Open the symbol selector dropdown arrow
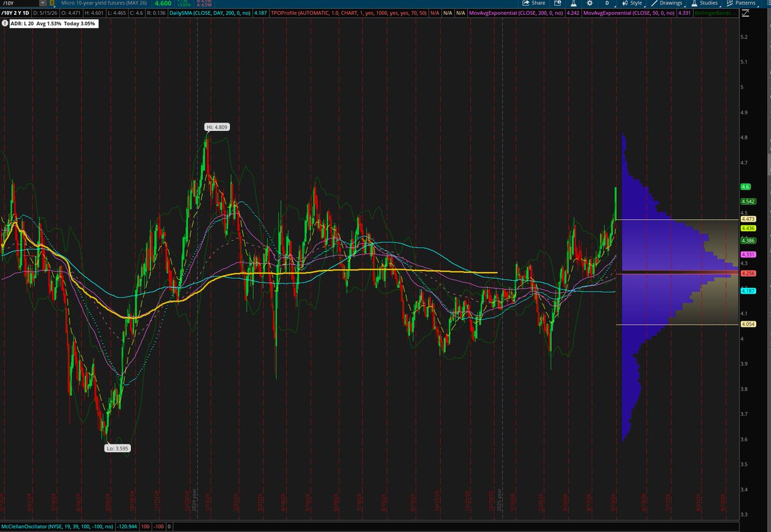 [43, 3]
